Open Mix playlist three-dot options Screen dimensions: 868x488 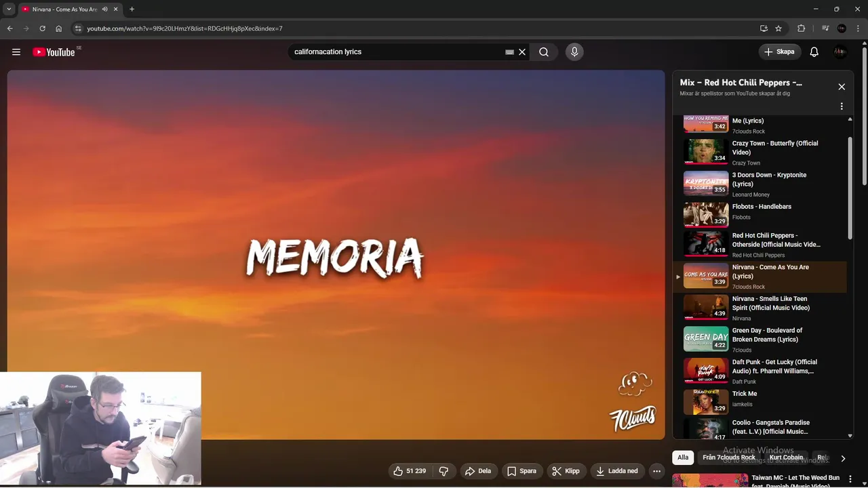click(x=842, y=106)
